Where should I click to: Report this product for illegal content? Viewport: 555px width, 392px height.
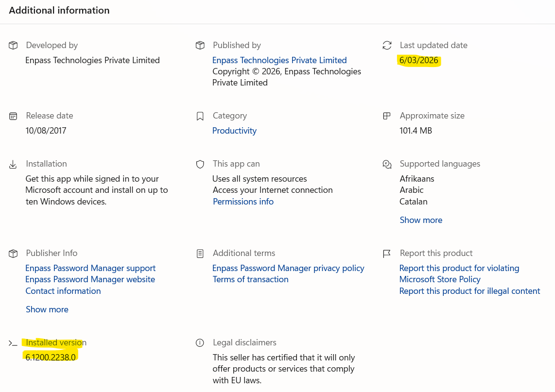[x=469, y=291]
